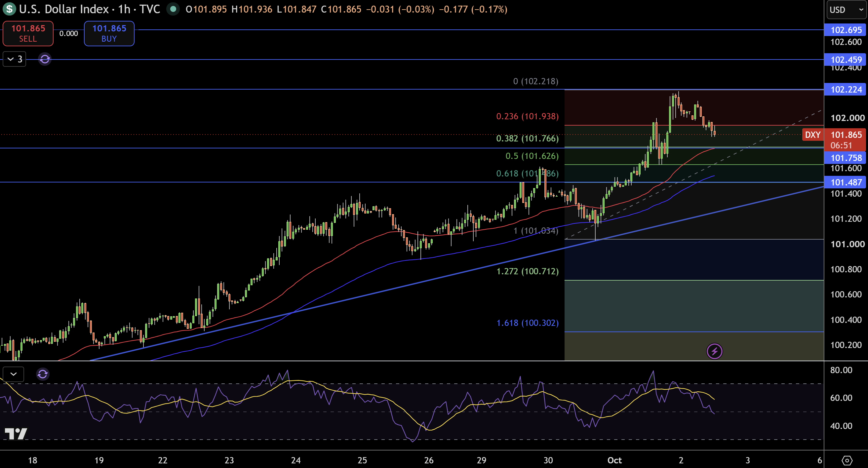Click the 101.865 SELL button
This screenshot has width=868, height=468.
(x=28, y=33)
